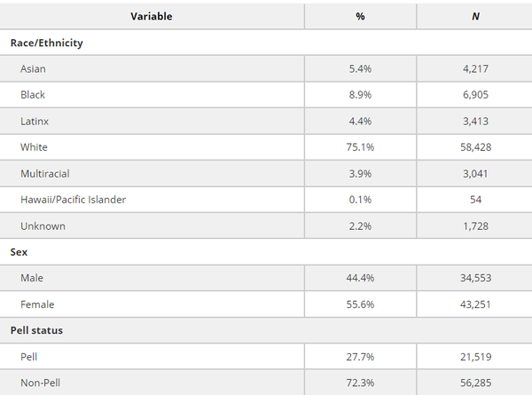Click the Hawaii/Pacific Islander row label
This screenshot has height=395, width=532.
[x=74, y=200]
